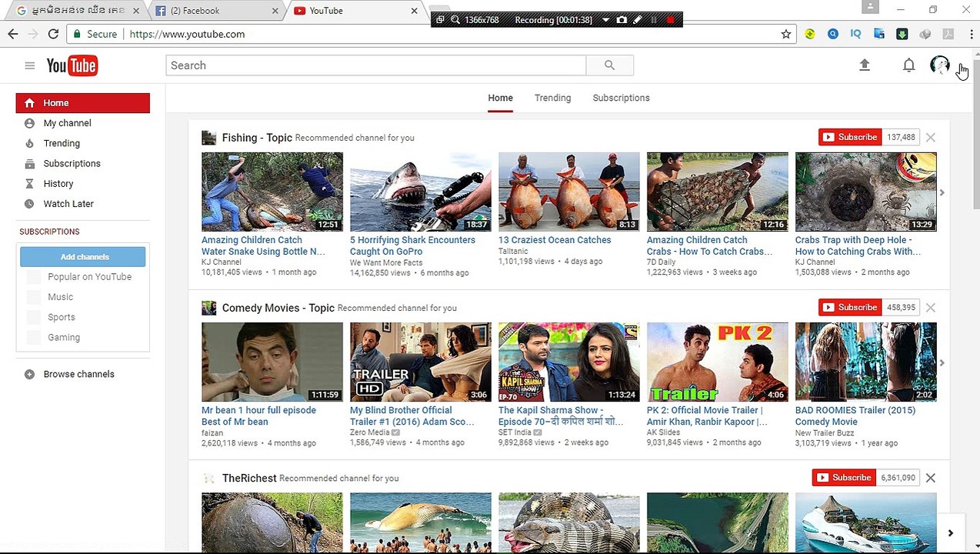Click the Comedy Movies - Topic channel avatar
The height and width of the screenshot is (554, 980).
pos(208,308)
